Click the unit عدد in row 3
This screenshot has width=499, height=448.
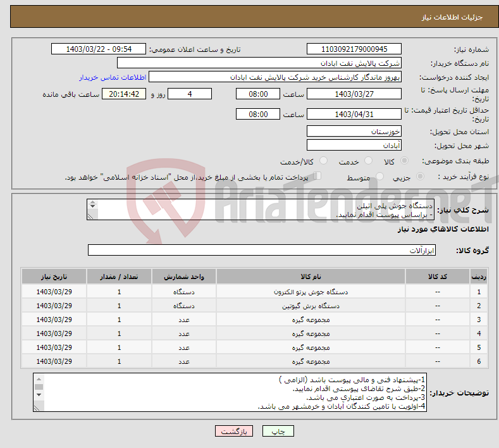(184, 320)
